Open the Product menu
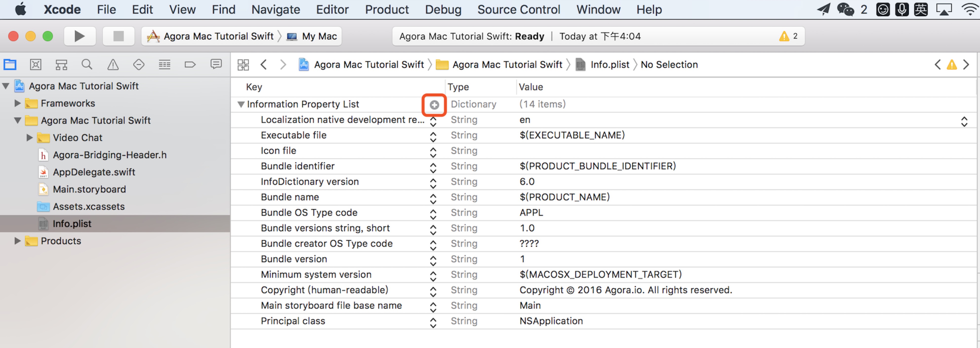980x348 pixels. [x=387, y=9]
